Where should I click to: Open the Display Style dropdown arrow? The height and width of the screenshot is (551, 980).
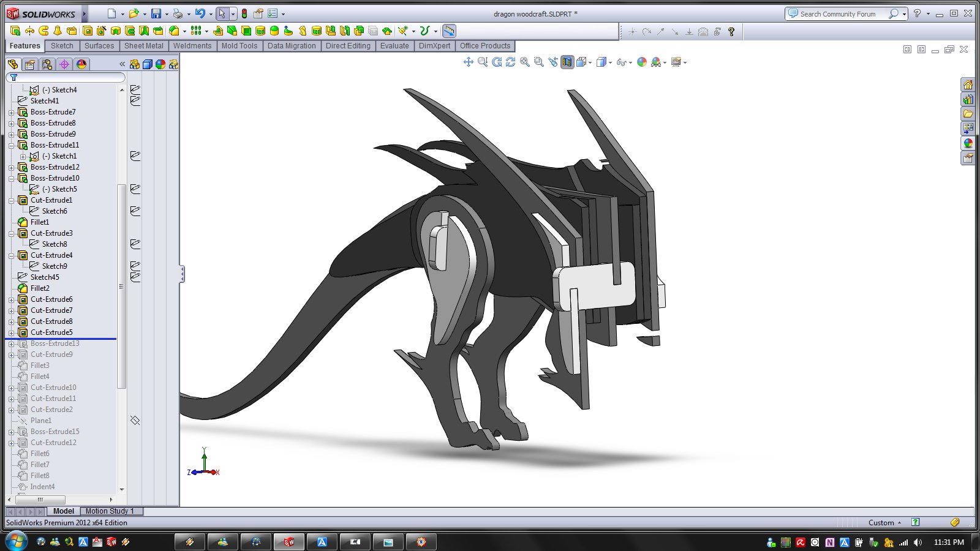click(x=610, y=62)
